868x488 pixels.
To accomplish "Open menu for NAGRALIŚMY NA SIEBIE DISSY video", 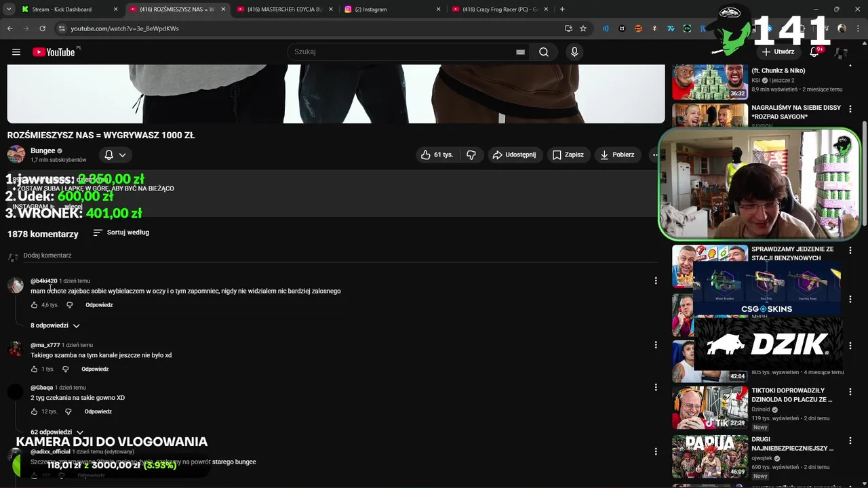I will 850,108.
